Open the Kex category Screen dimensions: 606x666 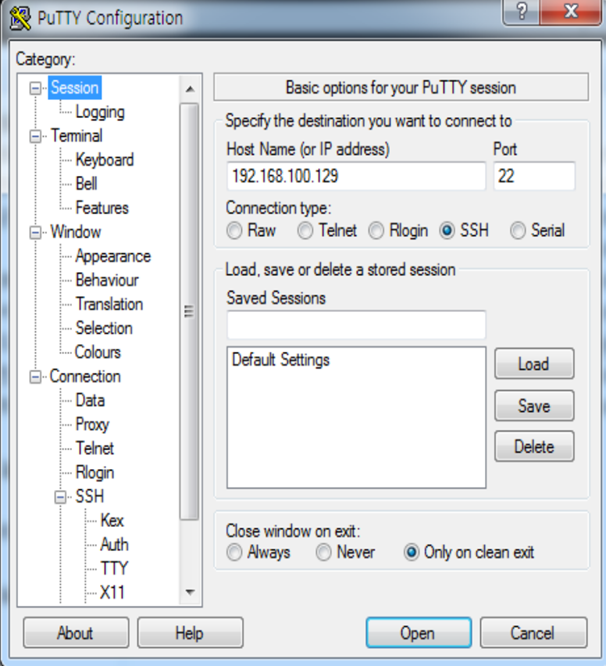point(112,521)
